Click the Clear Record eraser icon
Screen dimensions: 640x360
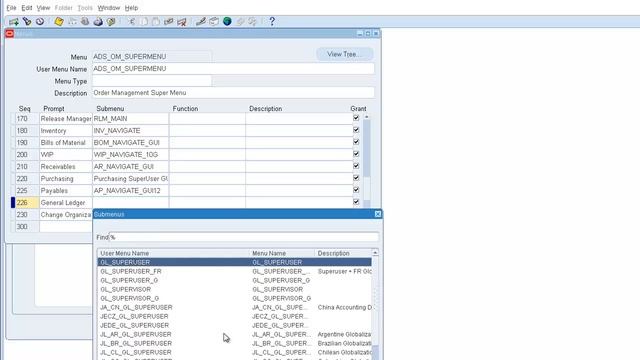tap(169, 22)
